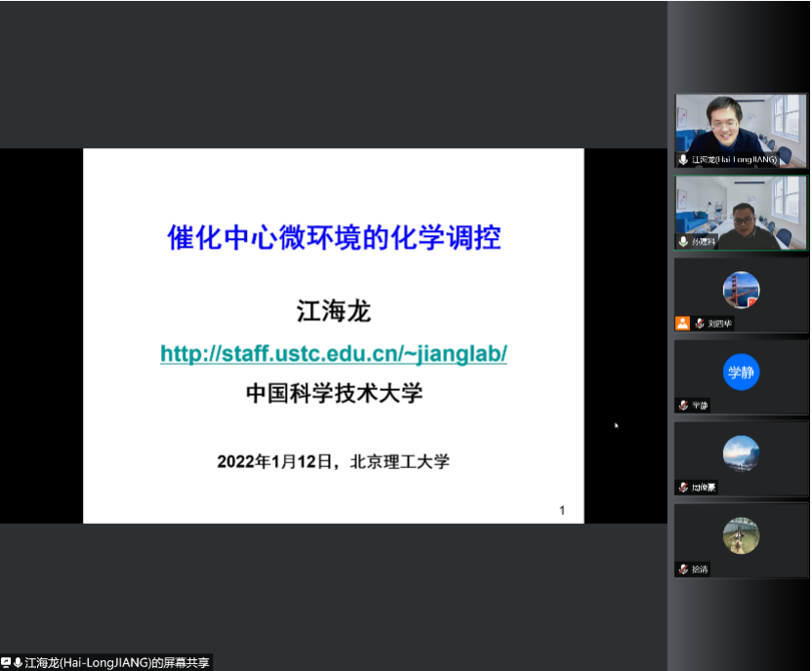Click 中国科学技术大学 text on the slide
The width and height of the screenshot is (812, 671).
[334, 393]
